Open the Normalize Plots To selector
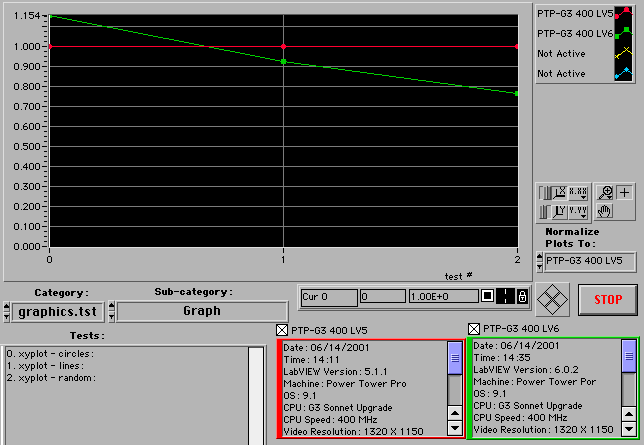 pyautogui.click(x=588, y=261)
